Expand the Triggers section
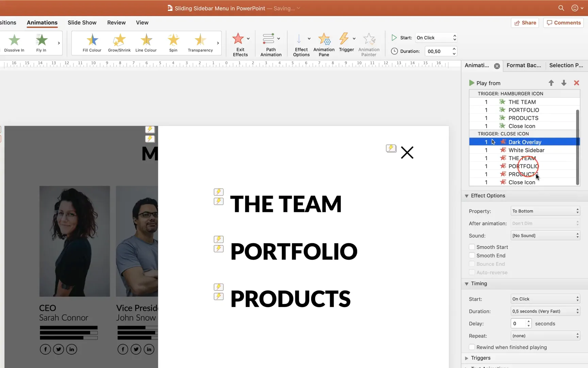 coord(467,358)
